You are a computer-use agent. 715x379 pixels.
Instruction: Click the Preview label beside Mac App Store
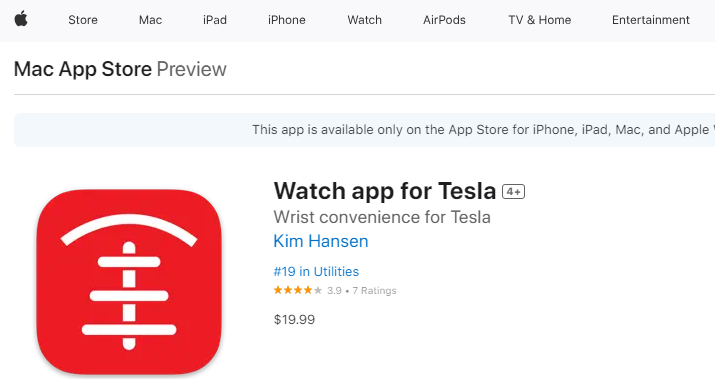pyautogui.click(x=192, y=69)
